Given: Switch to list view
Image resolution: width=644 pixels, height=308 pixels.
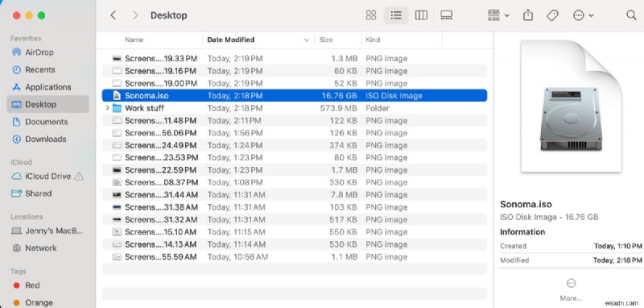Looking at the screenshot, I should click(396, 15).
